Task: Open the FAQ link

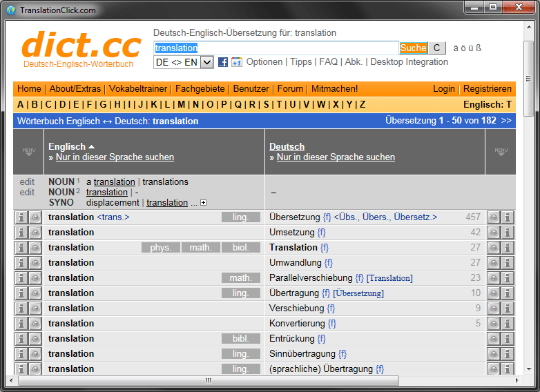Action: tap(328, 62)
